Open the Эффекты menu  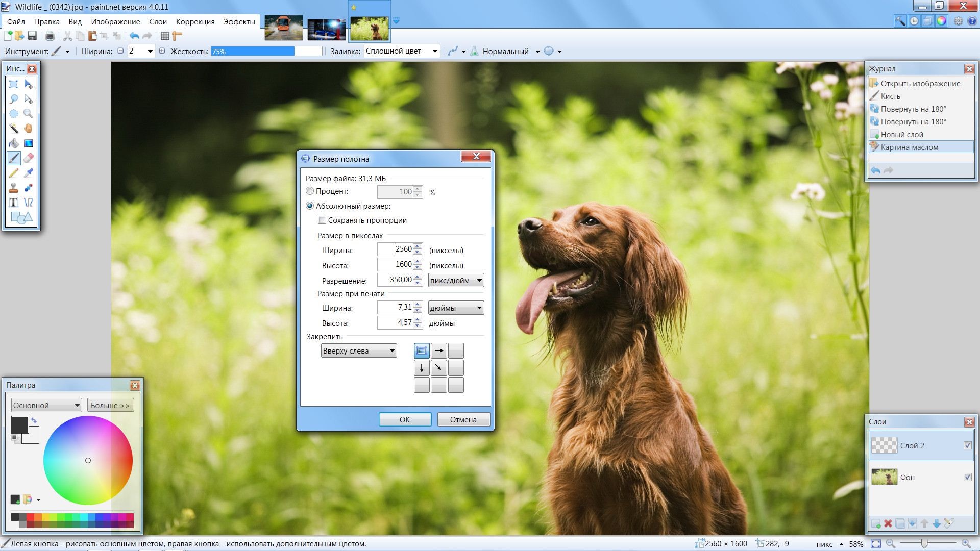[x=239, y=22]
